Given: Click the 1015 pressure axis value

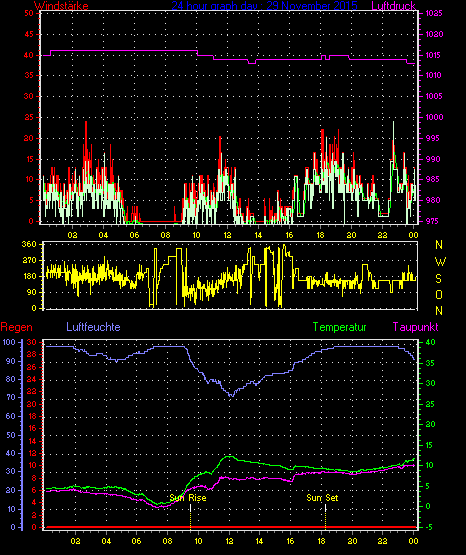Looking at the screenshot, I should point(434,55).
